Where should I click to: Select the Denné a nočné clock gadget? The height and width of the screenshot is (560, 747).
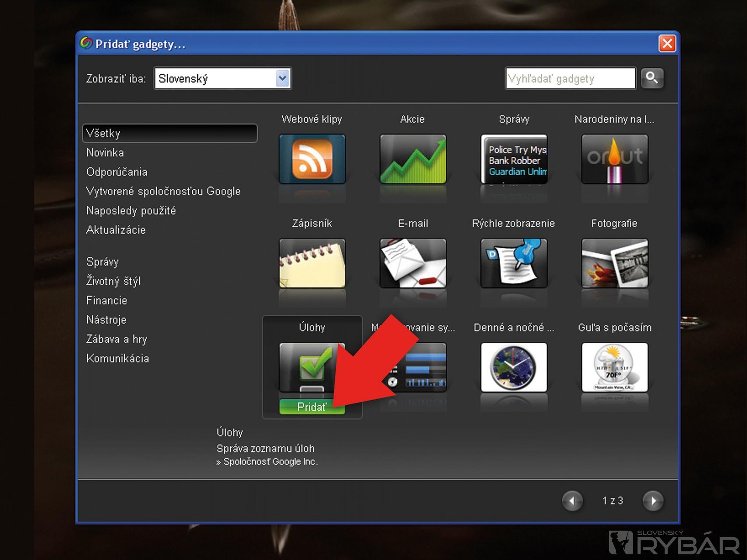click(514, 367)
